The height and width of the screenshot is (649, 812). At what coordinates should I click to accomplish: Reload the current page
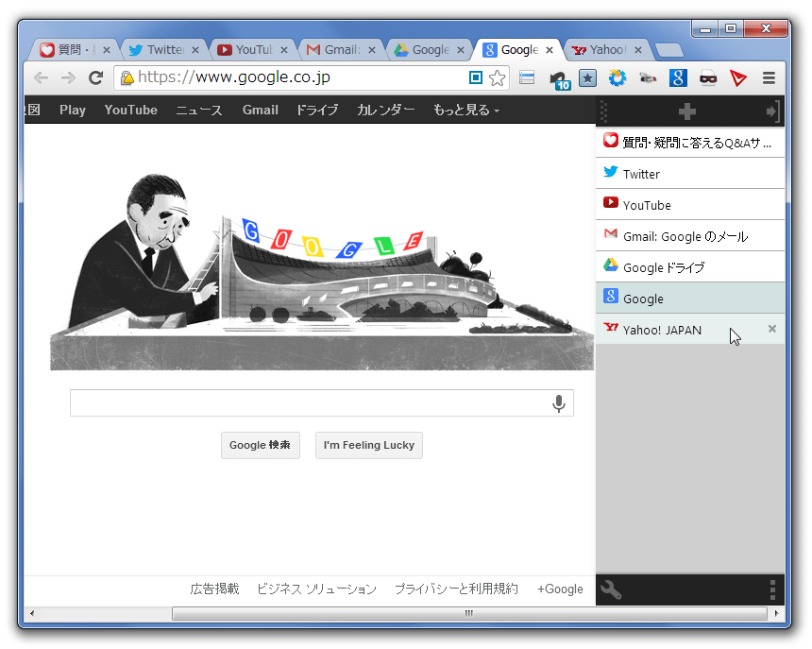pos(95,78)
